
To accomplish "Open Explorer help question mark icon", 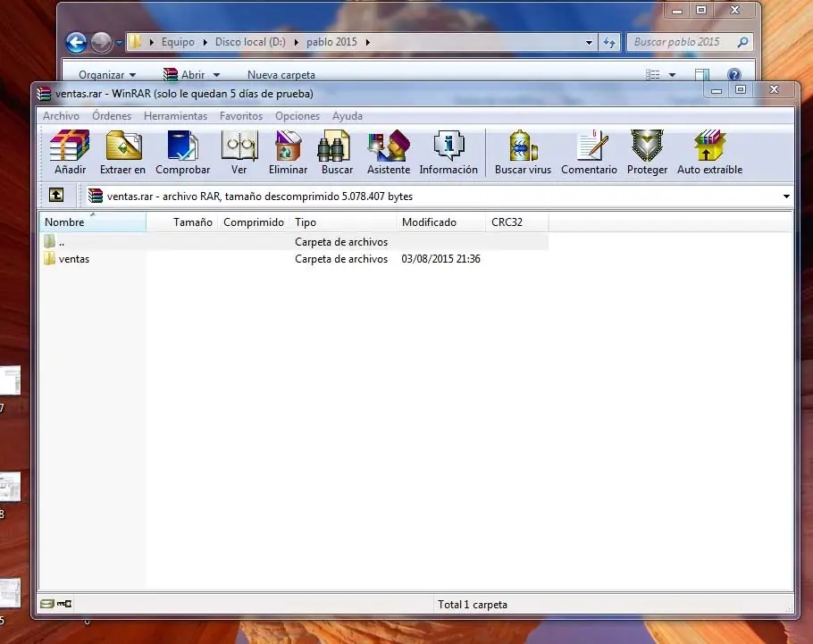I will 734,75.
